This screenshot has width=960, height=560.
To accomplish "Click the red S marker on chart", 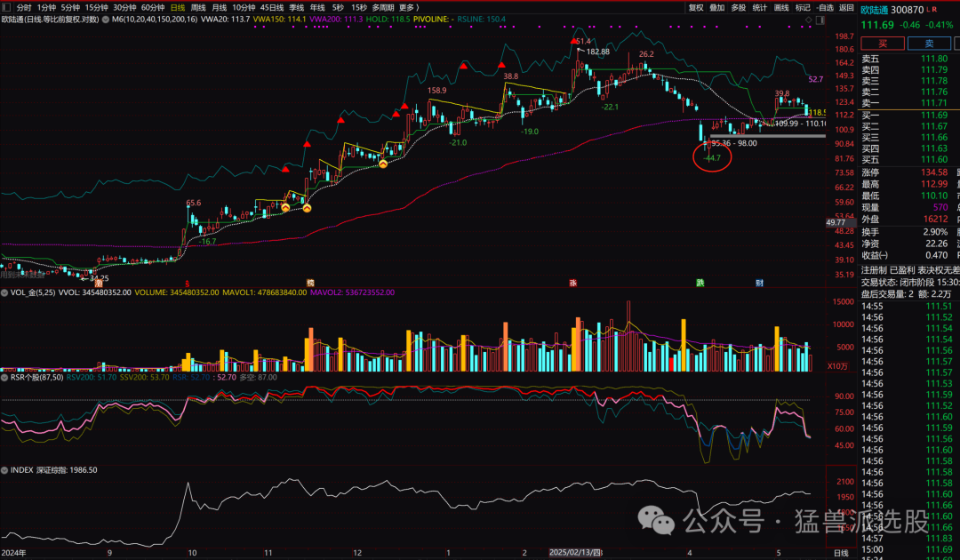I will coord(187,284).
